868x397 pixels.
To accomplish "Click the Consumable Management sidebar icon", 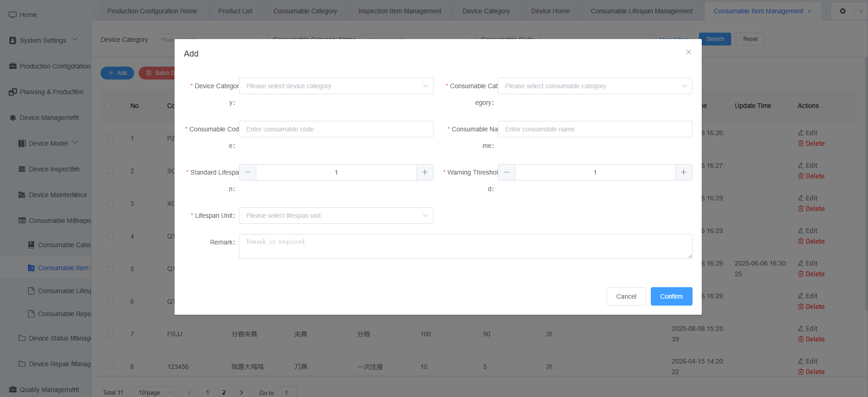I will tap(22, 221).
